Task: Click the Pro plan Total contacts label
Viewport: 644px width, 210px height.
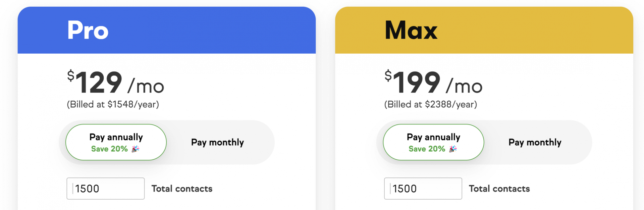Action: [182, 189]
